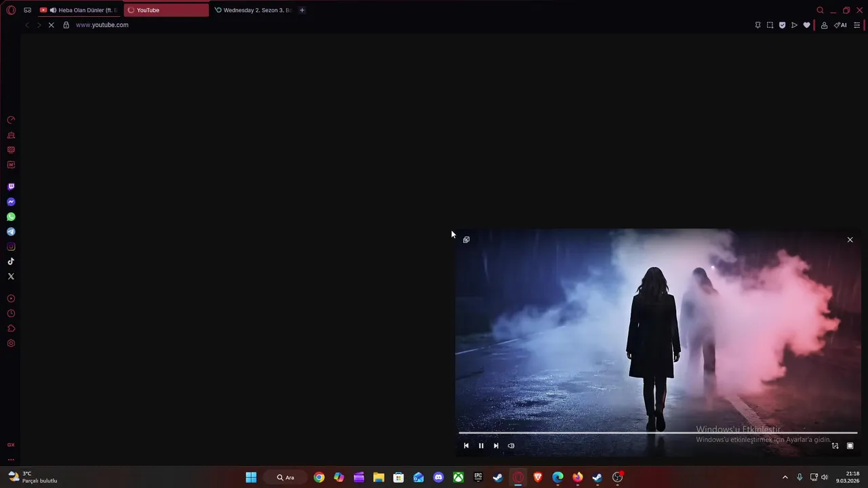Pause the popout video
868x488 pixels.
[x=481, y=445]
